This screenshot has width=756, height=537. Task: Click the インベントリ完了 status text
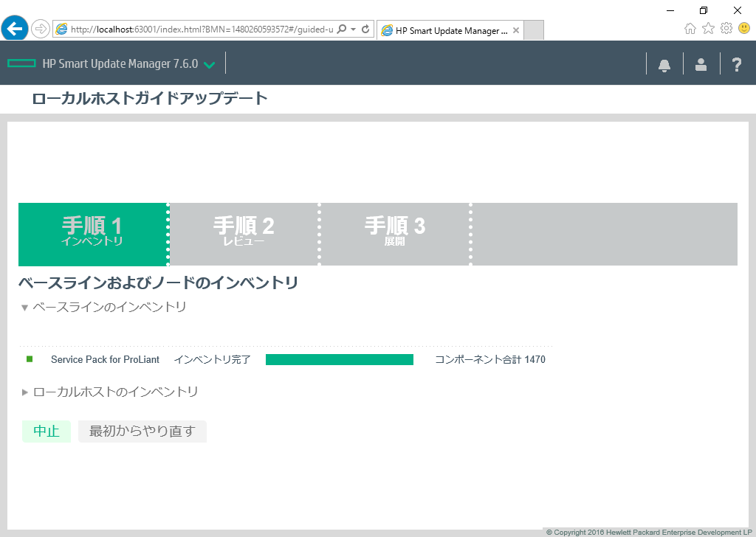(x=212, y=360)
